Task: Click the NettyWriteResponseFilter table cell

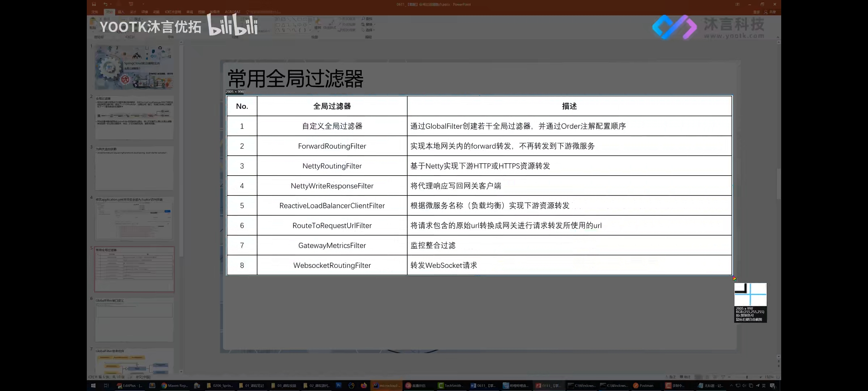Action: 332,186
